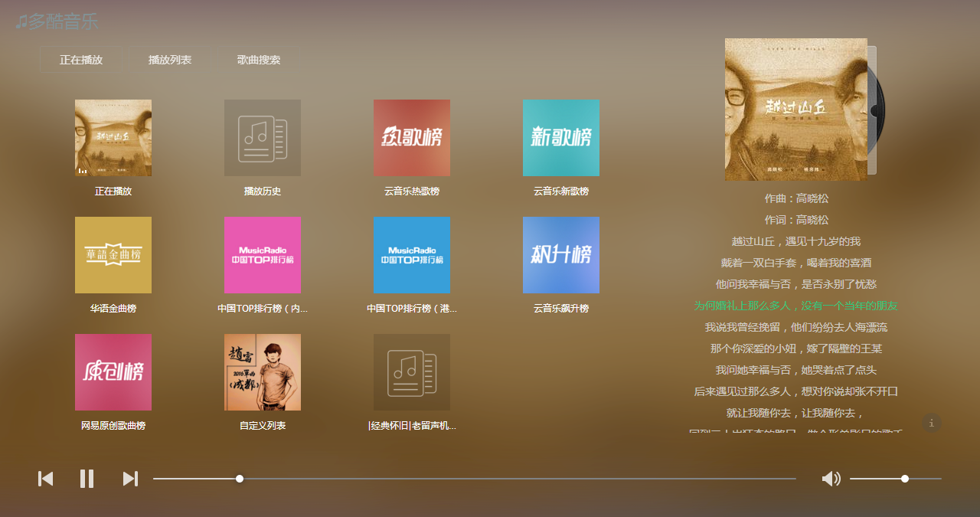Click the 自定义列表 label
The image size is (980, 517).
[263, 426]
